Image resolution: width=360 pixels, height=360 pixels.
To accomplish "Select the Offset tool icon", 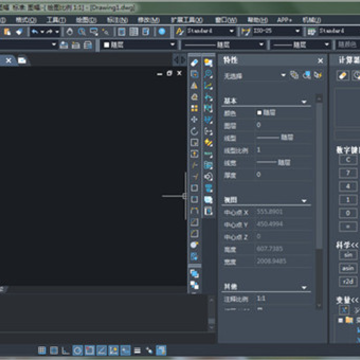I will pyautogui.click(x=194, y=97).
